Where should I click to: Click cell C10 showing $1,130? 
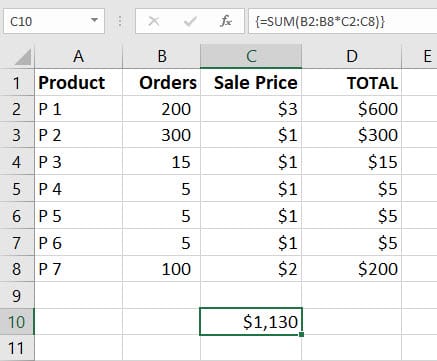pos(251,322)
